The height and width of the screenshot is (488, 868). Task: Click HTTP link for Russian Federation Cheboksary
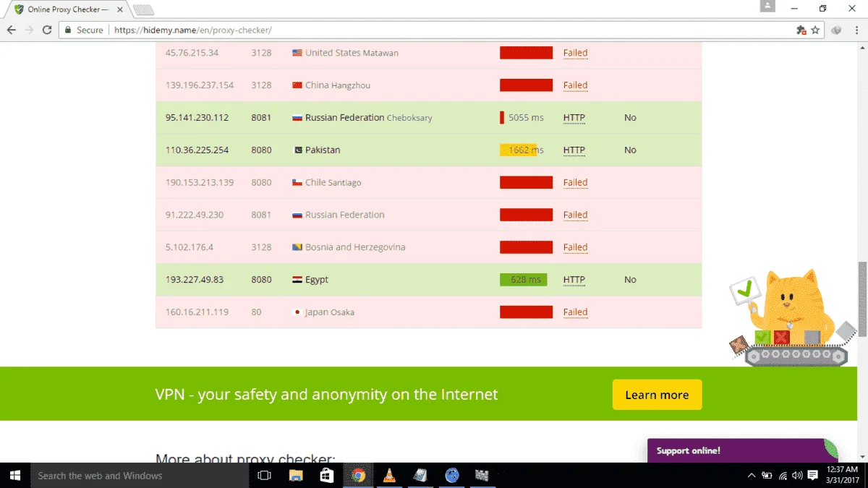tap(574, 118)
